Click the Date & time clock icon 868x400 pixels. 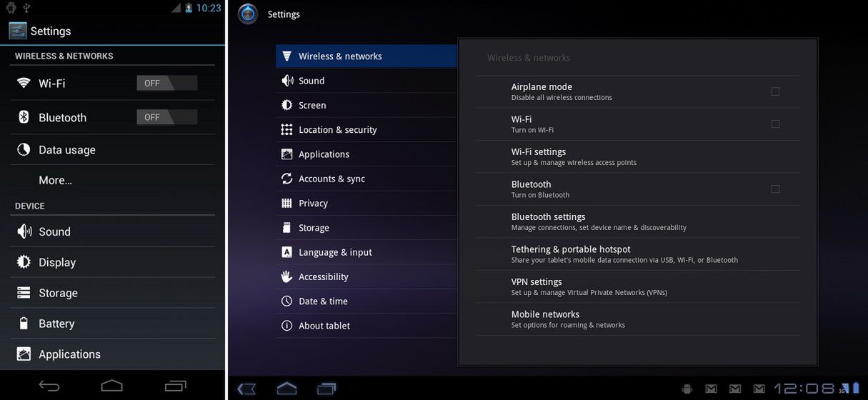(x=286, y=301)
